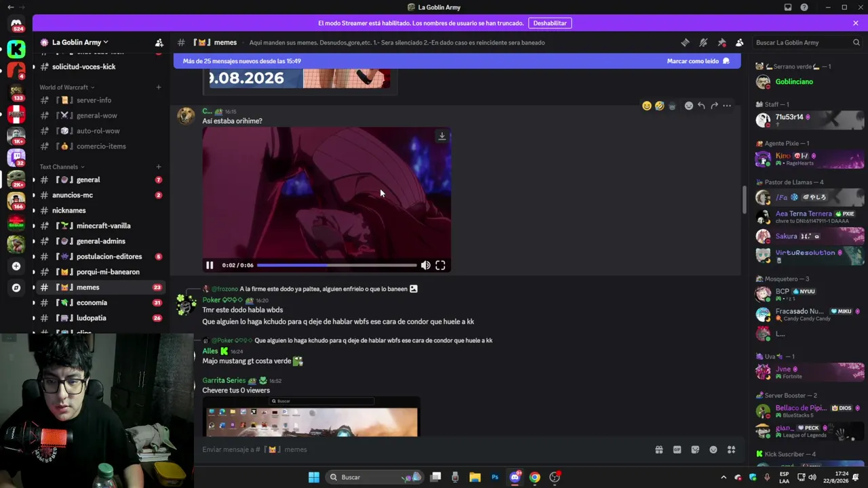
Task: Collapse the World of Warcraft category
Action: 66,87
